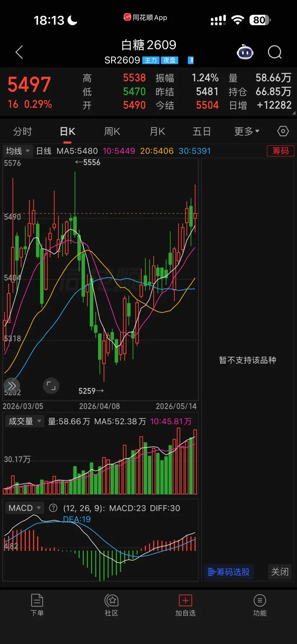The image size is (297, 644).
Task: Switch to the 周K tab
Action: (x=112, y=132)
